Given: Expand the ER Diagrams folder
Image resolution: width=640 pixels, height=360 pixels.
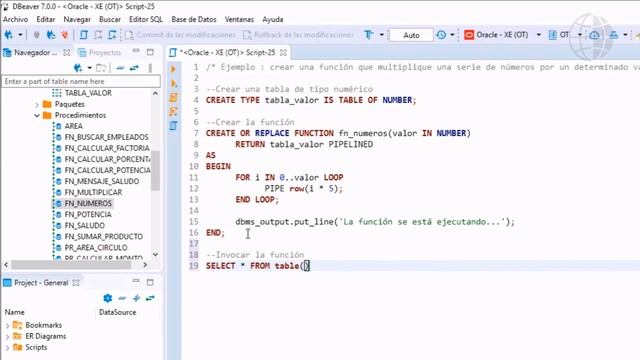Looking at the screenshot, I should pyautogui.click(x=7, y=337).
